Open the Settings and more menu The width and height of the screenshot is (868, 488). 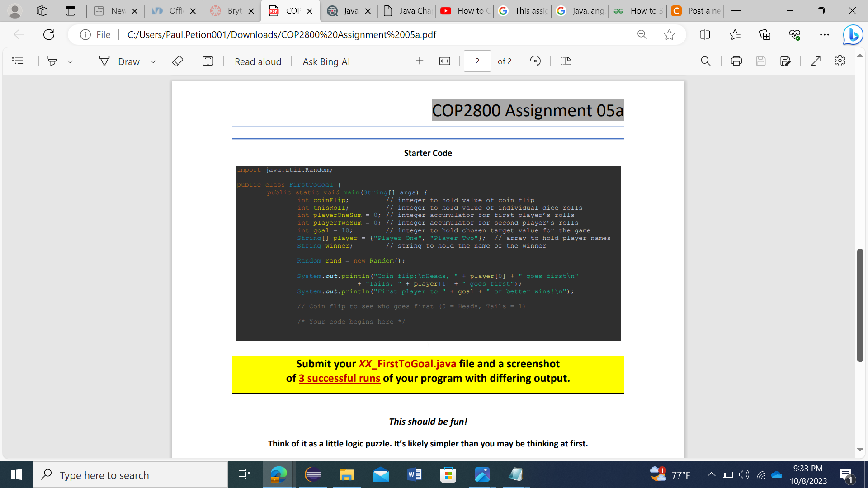[x=825, y=35]
